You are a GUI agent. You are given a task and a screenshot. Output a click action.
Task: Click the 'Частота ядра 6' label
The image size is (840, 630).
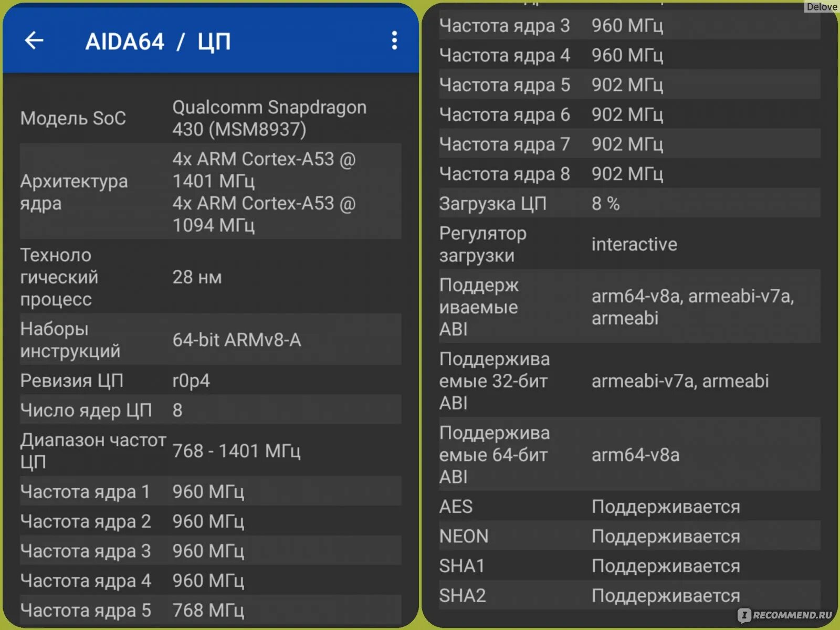505,114
